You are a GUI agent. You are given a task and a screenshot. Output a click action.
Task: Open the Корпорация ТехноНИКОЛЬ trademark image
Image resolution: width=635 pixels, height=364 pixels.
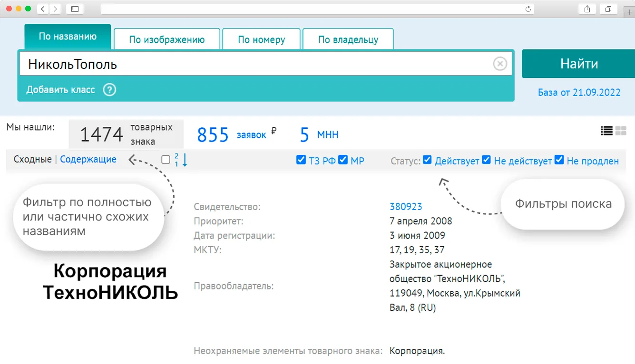coord(110,282)
